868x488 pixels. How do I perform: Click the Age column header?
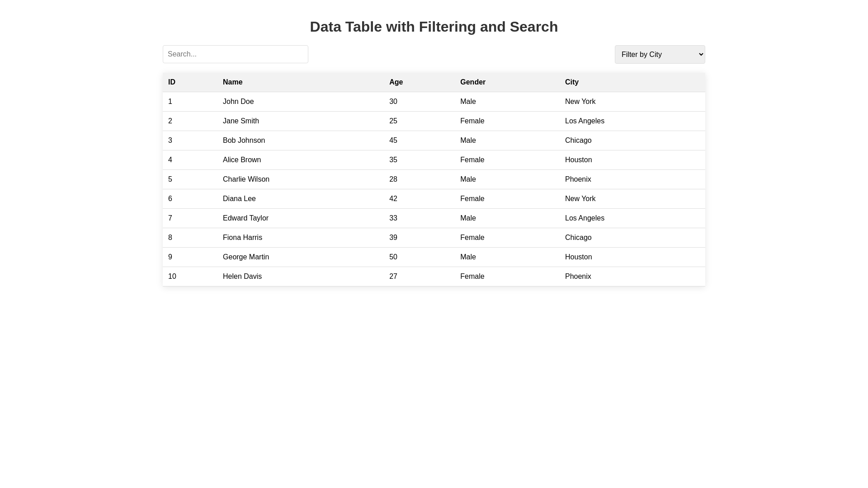(x=396, y=82)
